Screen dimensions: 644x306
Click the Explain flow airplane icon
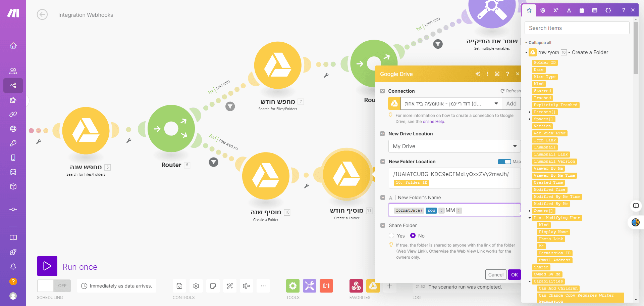pos(247,286)
